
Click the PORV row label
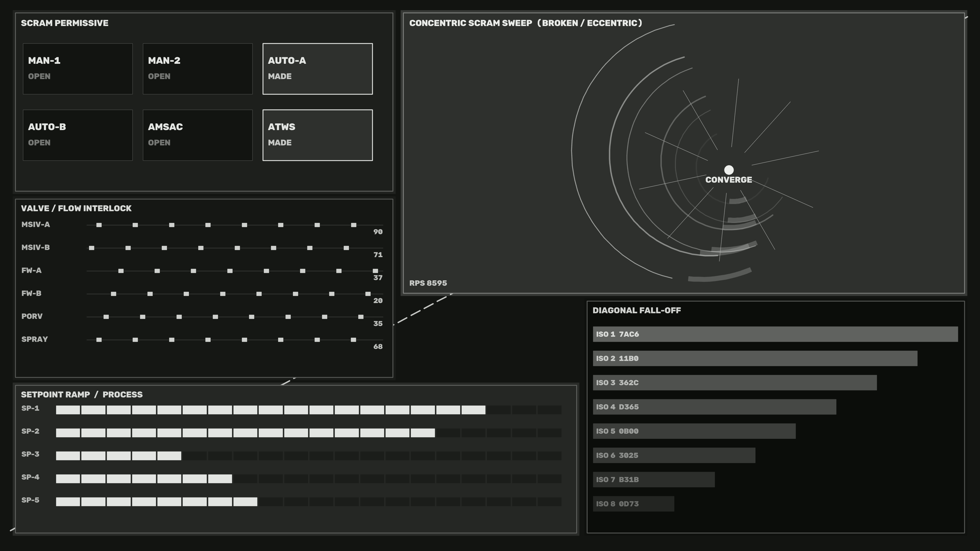(32, 316)
